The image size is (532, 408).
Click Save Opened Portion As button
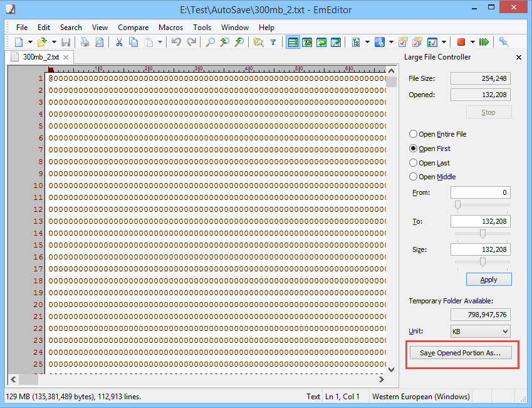[461, 353]
